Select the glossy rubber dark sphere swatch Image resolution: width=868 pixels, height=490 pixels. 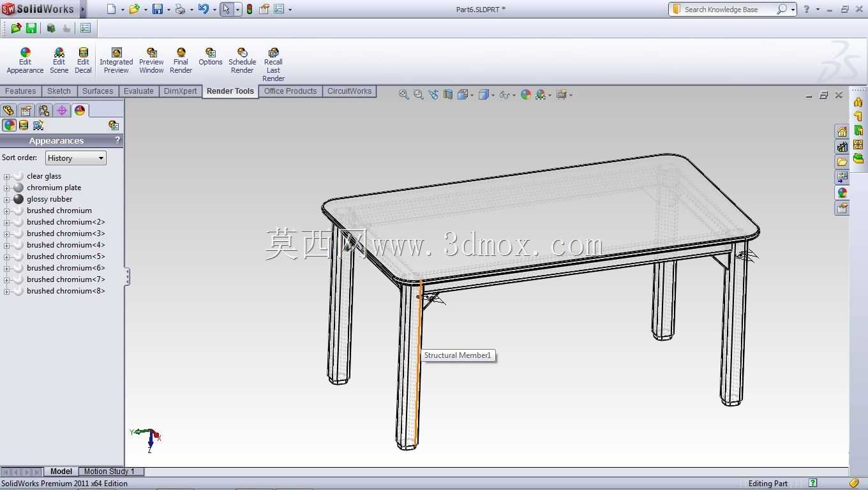pyautogui.click(x=19, y=199)
